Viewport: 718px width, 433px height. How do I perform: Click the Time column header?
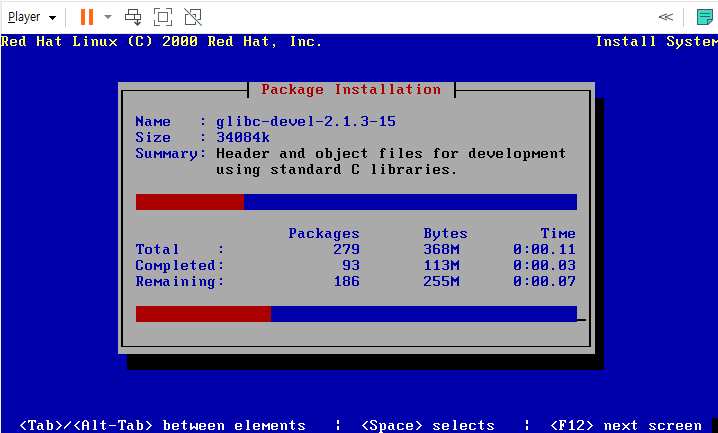558,233
